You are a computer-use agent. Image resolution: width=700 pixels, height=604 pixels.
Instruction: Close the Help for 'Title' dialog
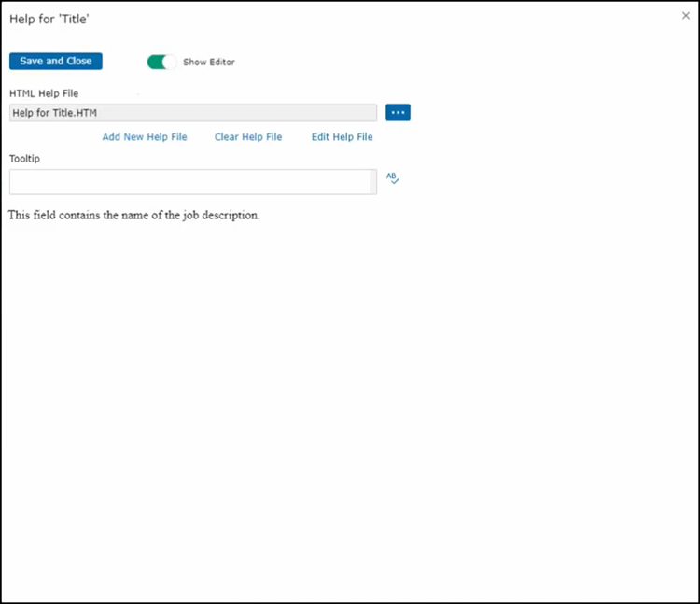tap(686, 16)
